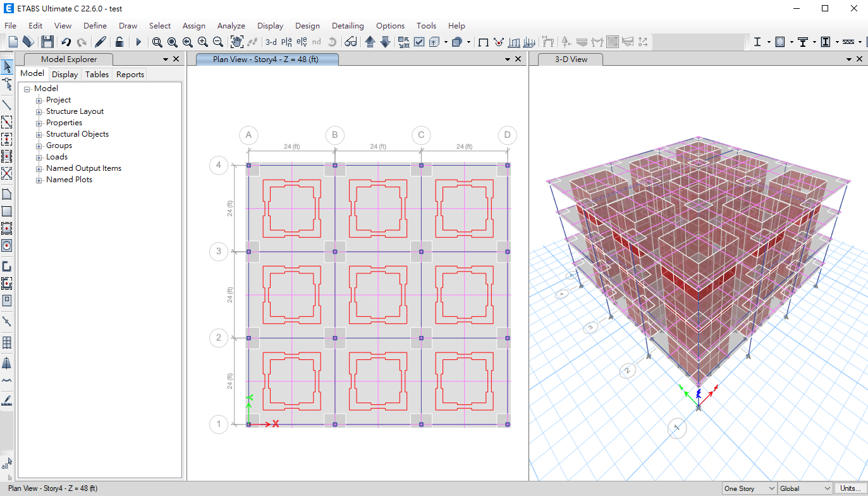The width and height of the screenshot is (868, 496).
Task: Click the Zoom Out minus magnifier
Action: (x=218, y=42)
